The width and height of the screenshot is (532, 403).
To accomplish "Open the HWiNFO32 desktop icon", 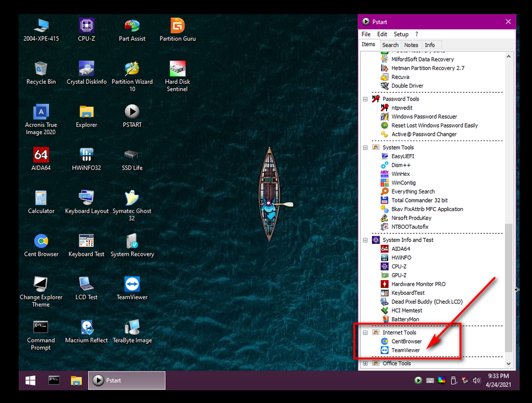I will 87,159.
